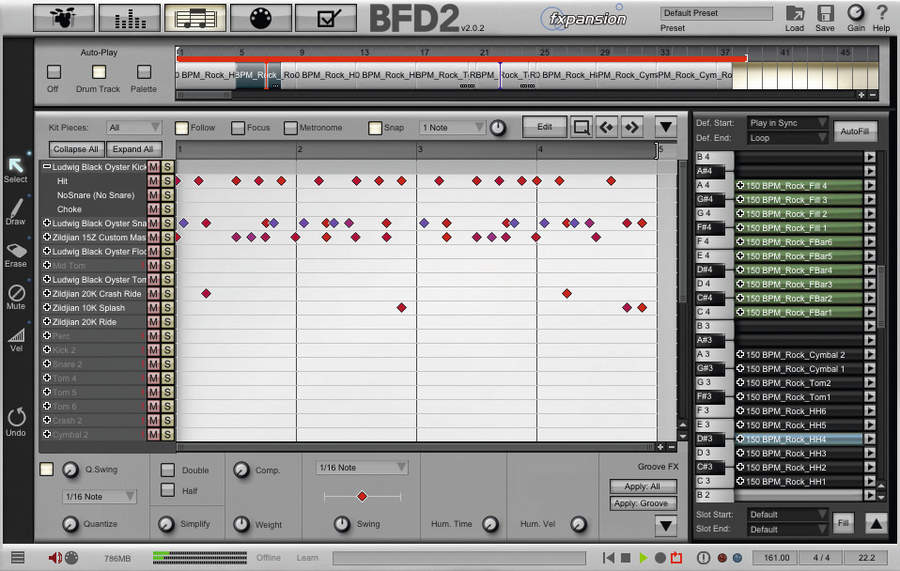The width and height of the screenshot is (900, 571).
Task: Click the Apply: All button
Action: coord(643,486)
